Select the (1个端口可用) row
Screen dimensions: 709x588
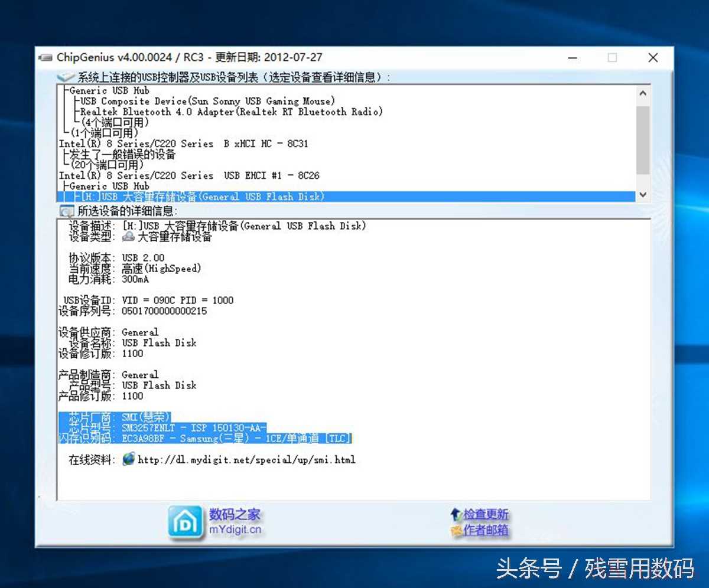(104, 133)
